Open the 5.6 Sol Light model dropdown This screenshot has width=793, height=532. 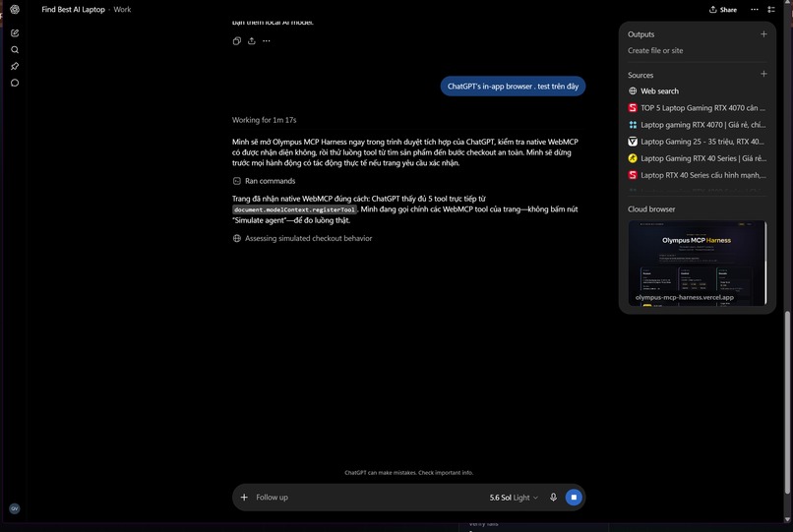point(514,498)
